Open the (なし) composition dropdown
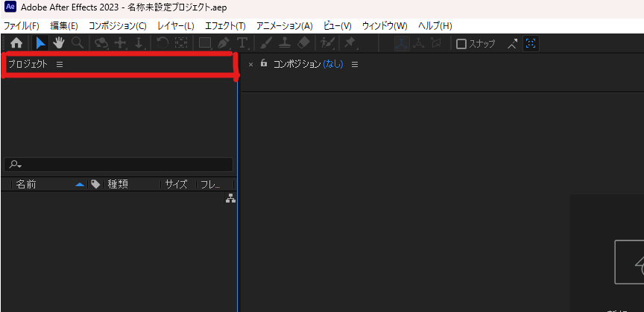644x312 pixels. [332, 64]
